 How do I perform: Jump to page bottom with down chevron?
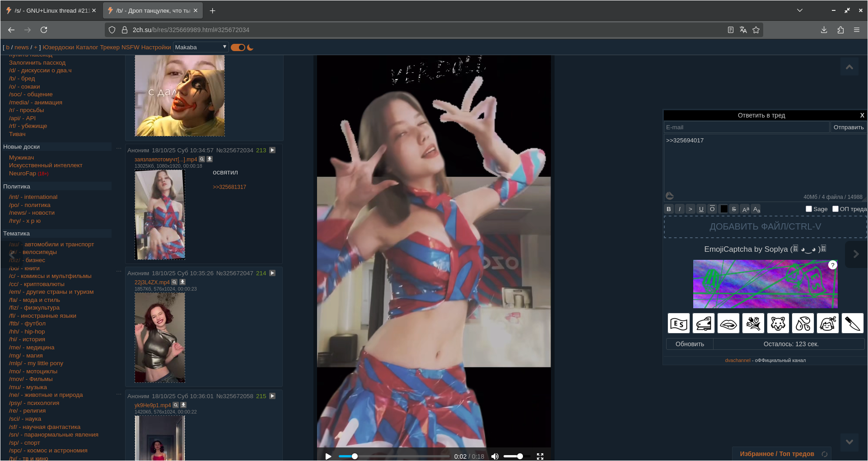coord(849,442)
